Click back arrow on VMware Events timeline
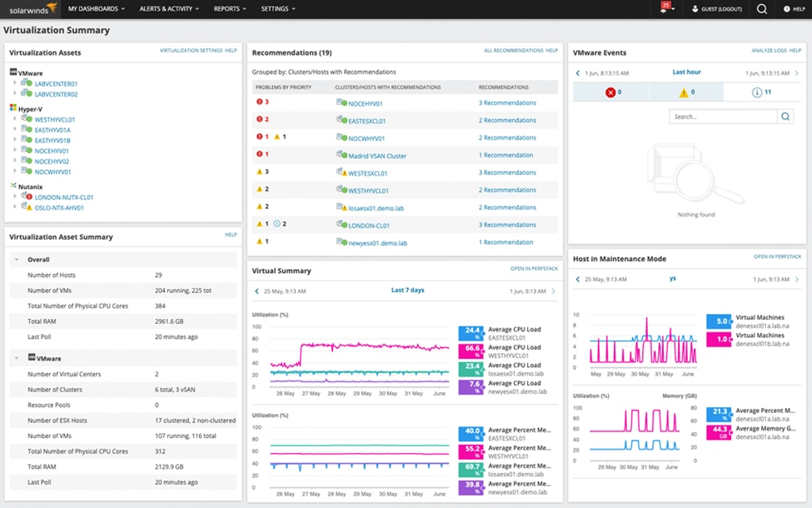The image size is (812, 508). tap(577, 72)
